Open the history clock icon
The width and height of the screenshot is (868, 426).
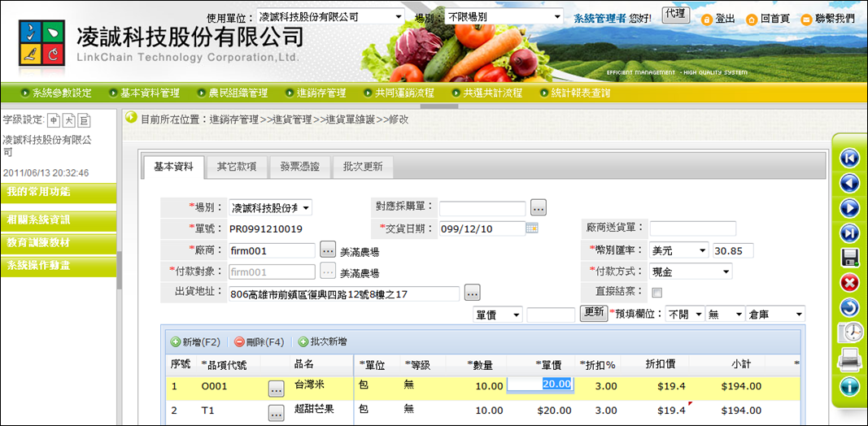[x=849, y=333]
